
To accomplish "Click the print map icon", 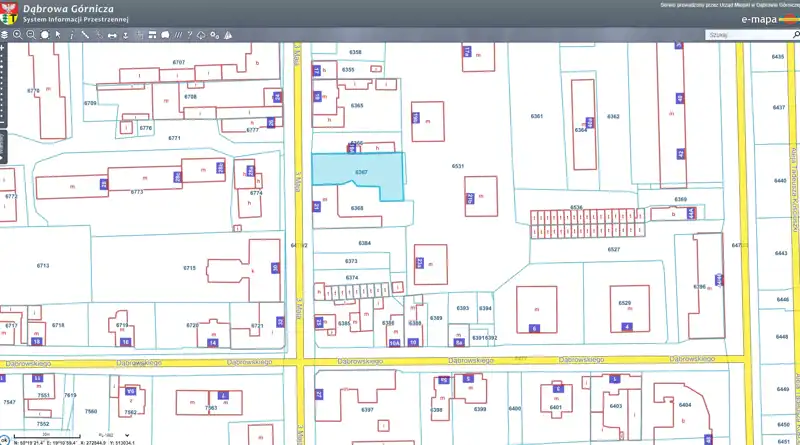I will pyautogui.click(x=164, y=35).
